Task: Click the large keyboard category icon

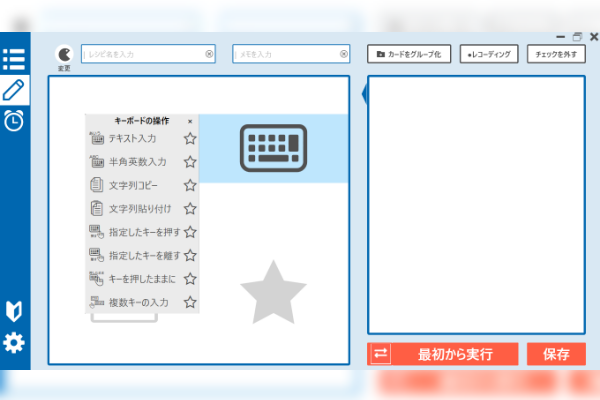Action: tap(273, 148)
